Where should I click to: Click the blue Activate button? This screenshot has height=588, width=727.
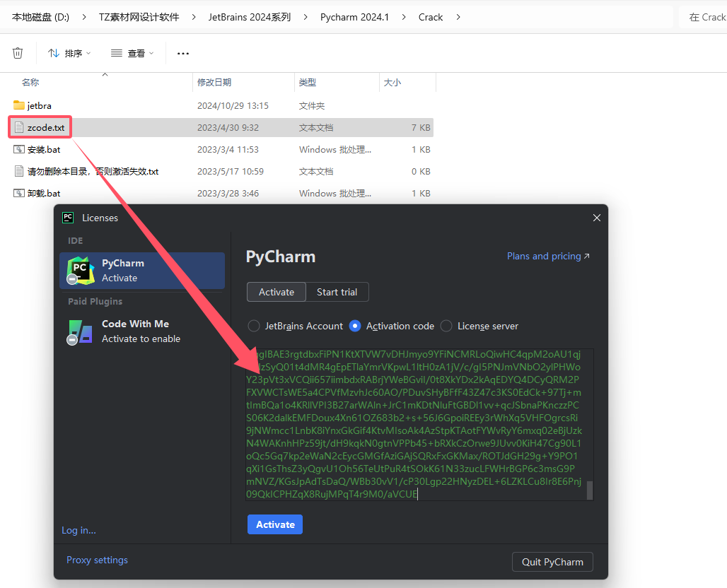(275, 524)
